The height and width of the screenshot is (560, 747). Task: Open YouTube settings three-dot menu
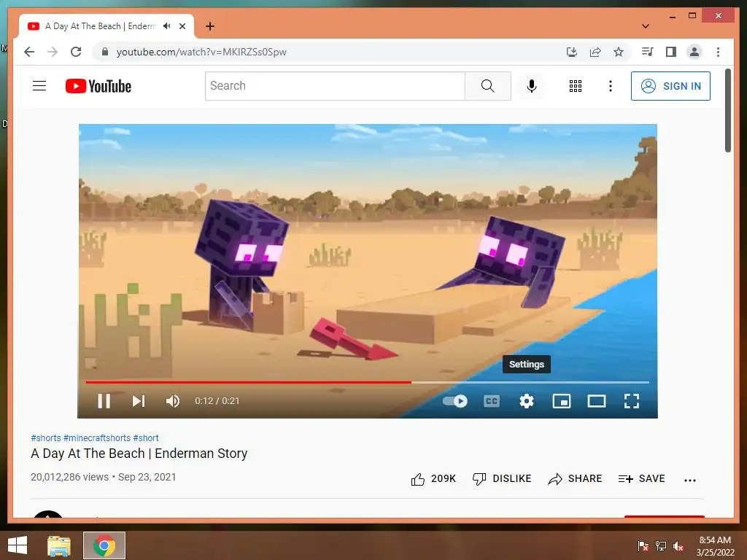(x=611, y=86)
